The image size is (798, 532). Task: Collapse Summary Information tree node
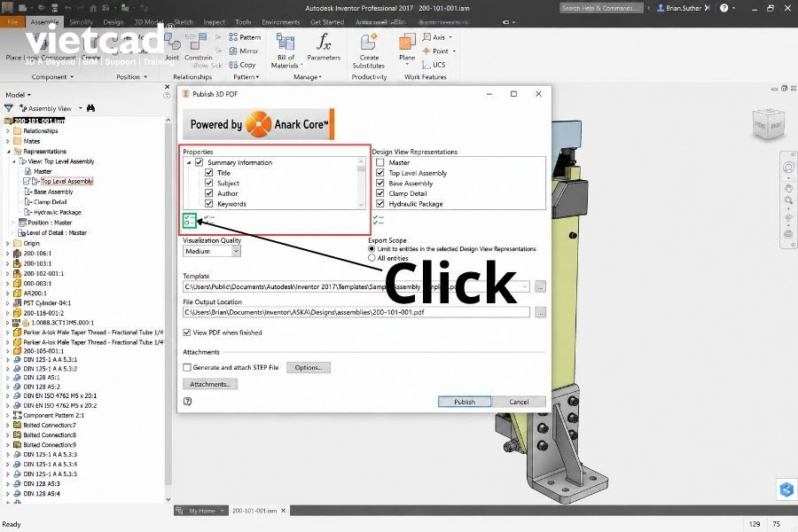189,163
